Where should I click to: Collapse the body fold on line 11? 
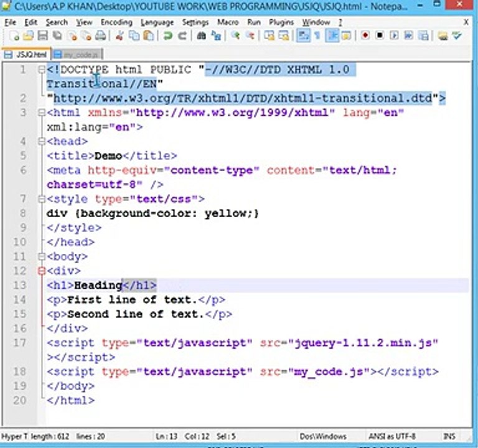42,256
